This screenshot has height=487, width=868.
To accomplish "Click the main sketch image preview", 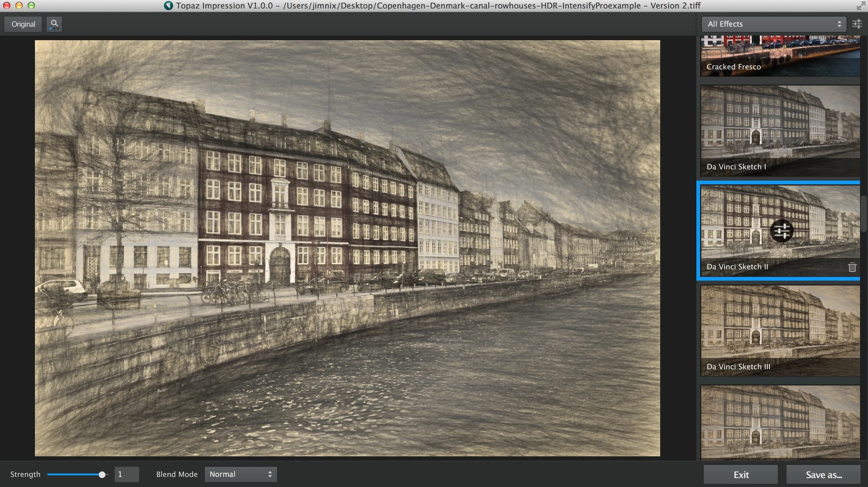I will pyautogui.click(x=347, y=248).
